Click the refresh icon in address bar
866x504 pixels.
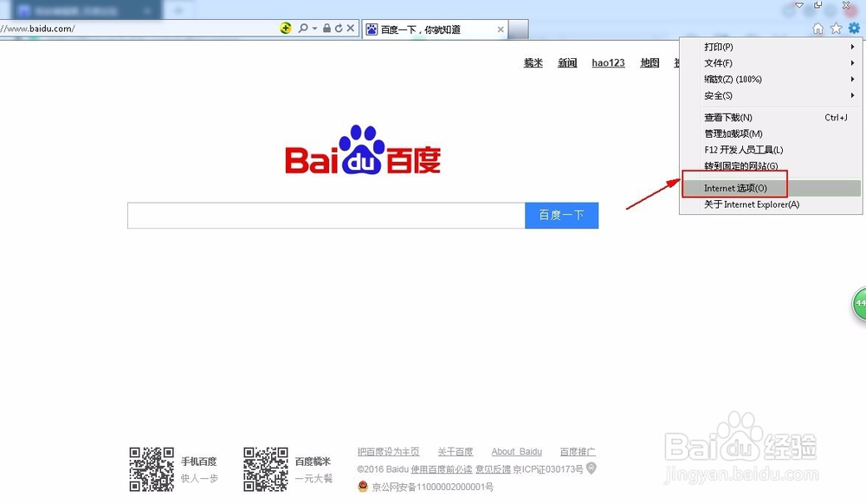(339, 28)
